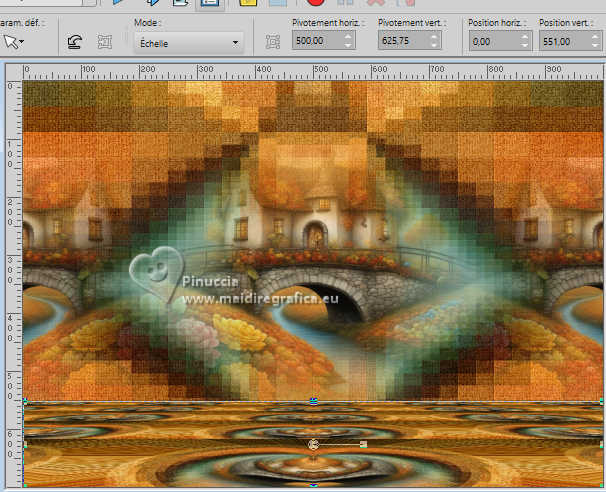Click the Position horiz. value field
606x492 pixels.
(494, 41)
